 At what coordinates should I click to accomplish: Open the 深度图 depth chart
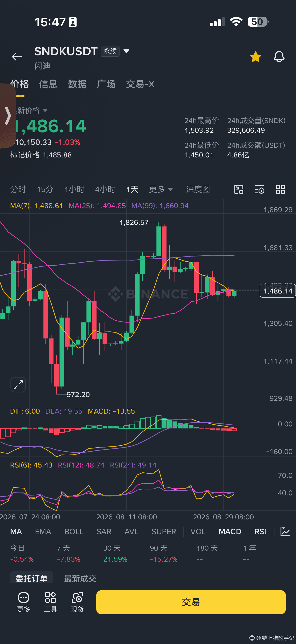coord(198,189)
